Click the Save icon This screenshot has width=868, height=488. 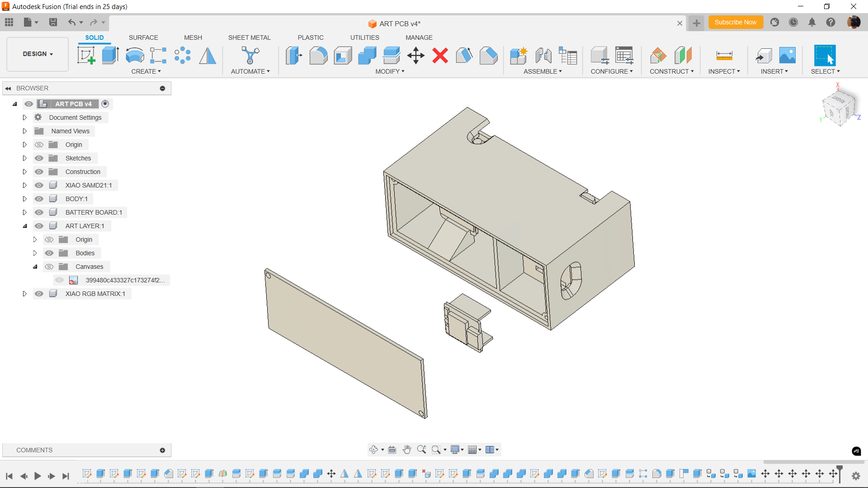pyautogui.click(x=53, y=22)
